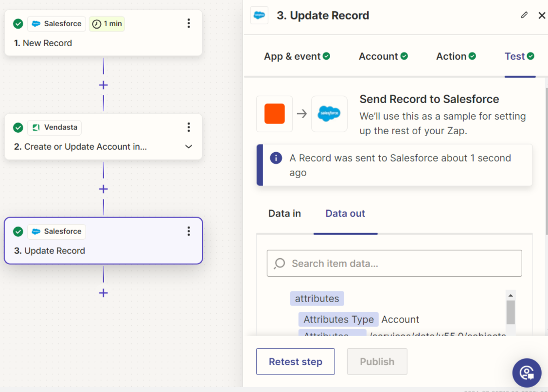548x392 pixels.
Task: Click the green checkmark on Vendasta step
Action: pyautogui.click(x=18, y=127)
